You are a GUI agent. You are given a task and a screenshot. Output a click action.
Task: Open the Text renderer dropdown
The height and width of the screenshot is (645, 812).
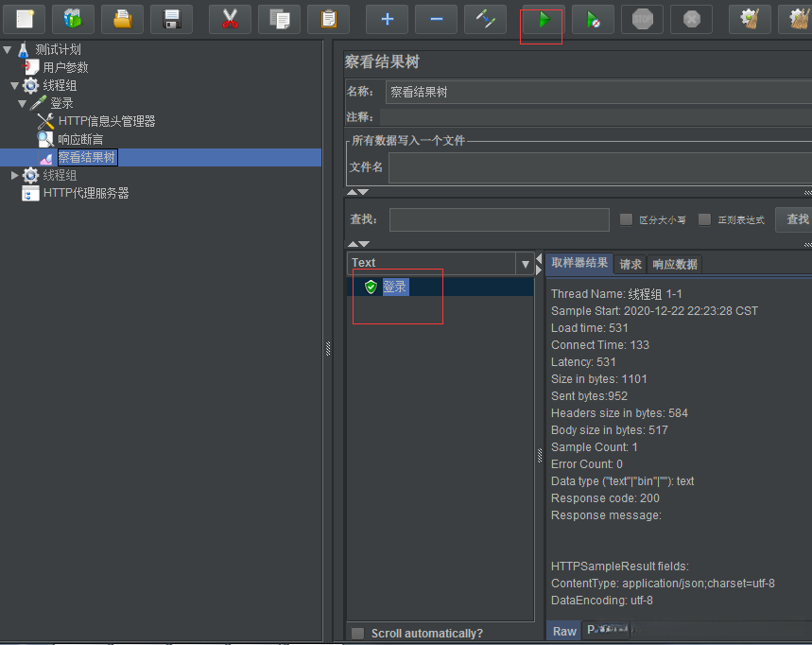[526, 264]
